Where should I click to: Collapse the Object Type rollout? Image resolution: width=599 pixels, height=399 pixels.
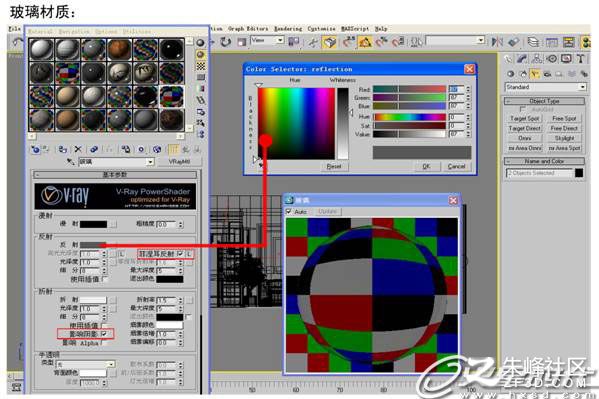(x=544, y=101)
